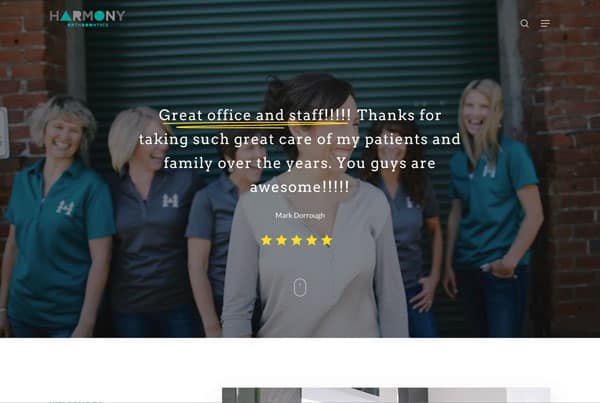The height and width of the screenshot is (403, 600).
Task: Click the underlined "Great office and staff!!!!!" text
Action: [x=254, y=115]
